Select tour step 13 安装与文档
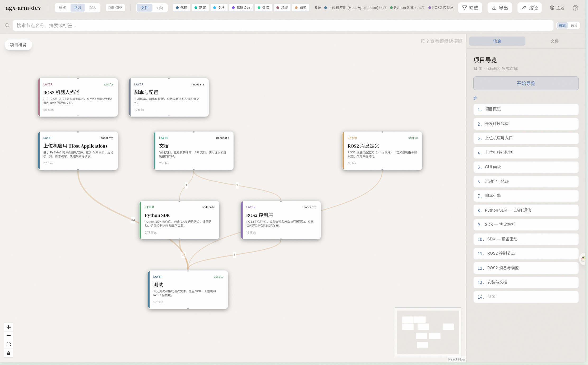The width and height of the screenshot is (588, 365). (x=526, y=282)
